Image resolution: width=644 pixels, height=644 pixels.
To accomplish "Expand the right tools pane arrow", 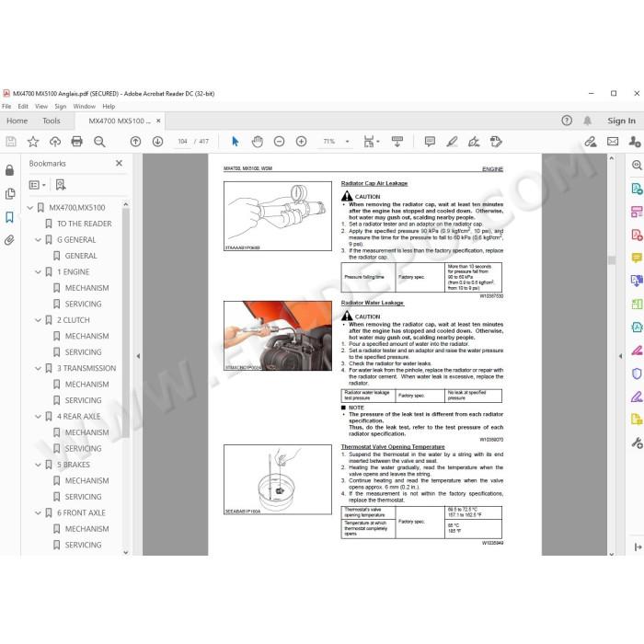I will 620,356.
